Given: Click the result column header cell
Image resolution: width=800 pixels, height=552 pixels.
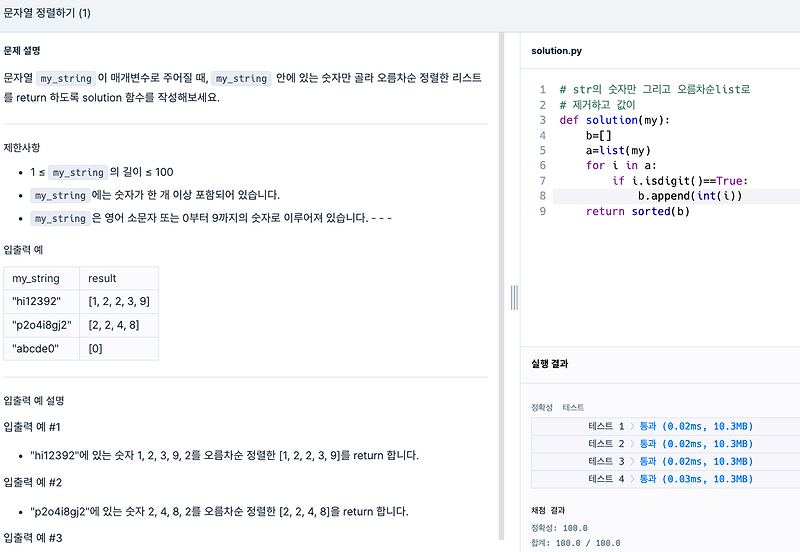Looking at the screenshot, I should pyautogui.click(x=119, y=279).
